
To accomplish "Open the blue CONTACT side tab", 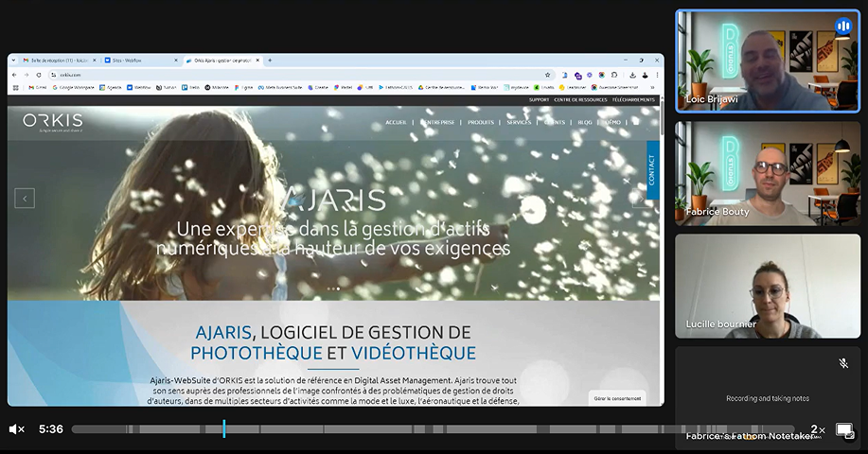I will pos(653,169).
